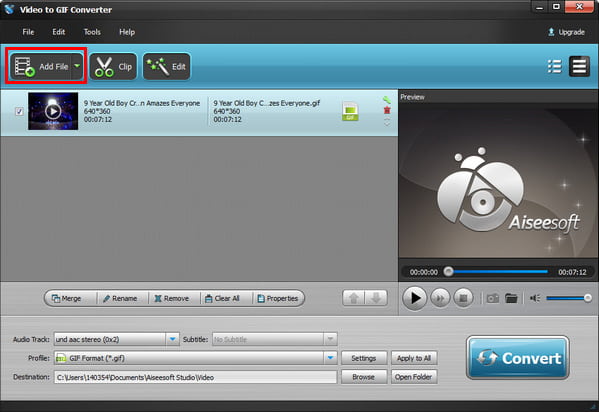Open the Clip scissors tool
Viewport: 599px width, 412px height.
click(113, 67)
